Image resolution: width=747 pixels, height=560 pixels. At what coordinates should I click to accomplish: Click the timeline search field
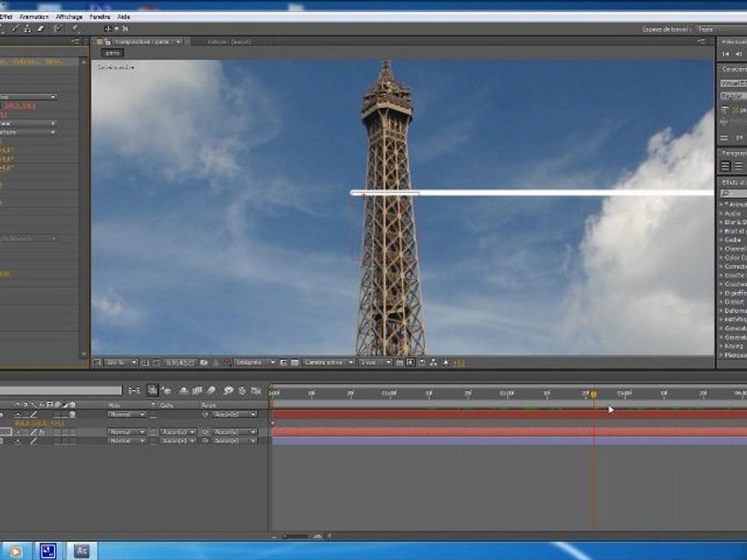click(61, 390)
